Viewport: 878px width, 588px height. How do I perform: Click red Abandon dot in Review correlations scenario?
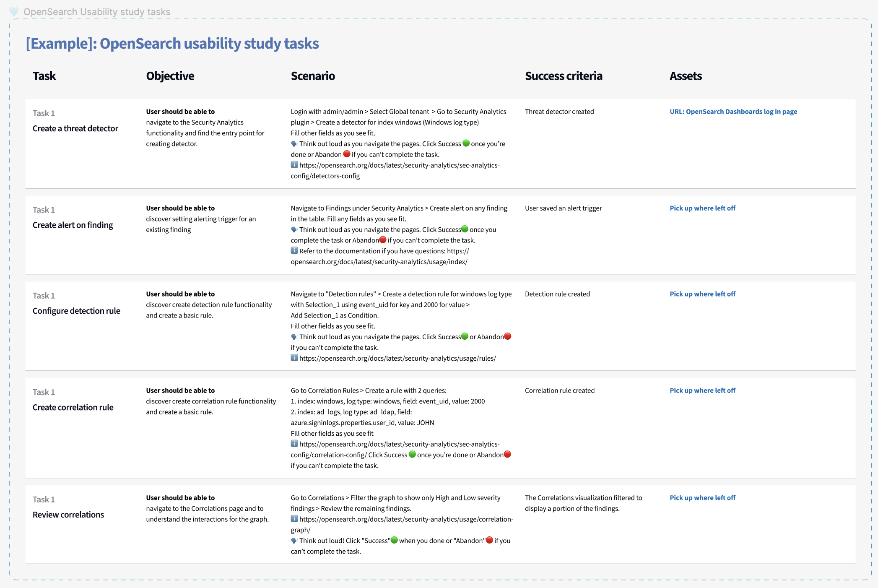pos(489,540)
